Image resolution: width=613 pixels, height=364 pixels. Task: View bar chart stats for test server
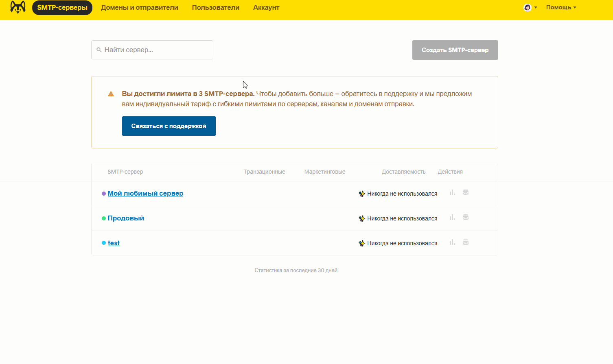[x=452, y=242]
